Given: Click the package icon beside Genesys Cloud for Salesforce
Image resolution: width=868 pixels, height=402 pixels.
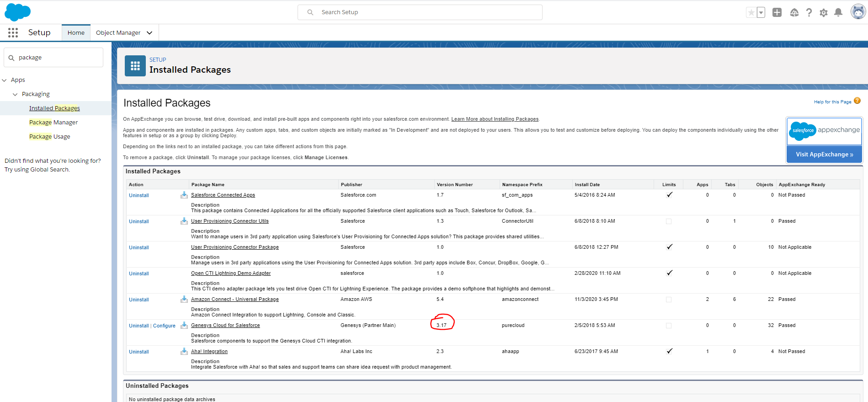Looking at the screenshot, I should tap(184, 325).
